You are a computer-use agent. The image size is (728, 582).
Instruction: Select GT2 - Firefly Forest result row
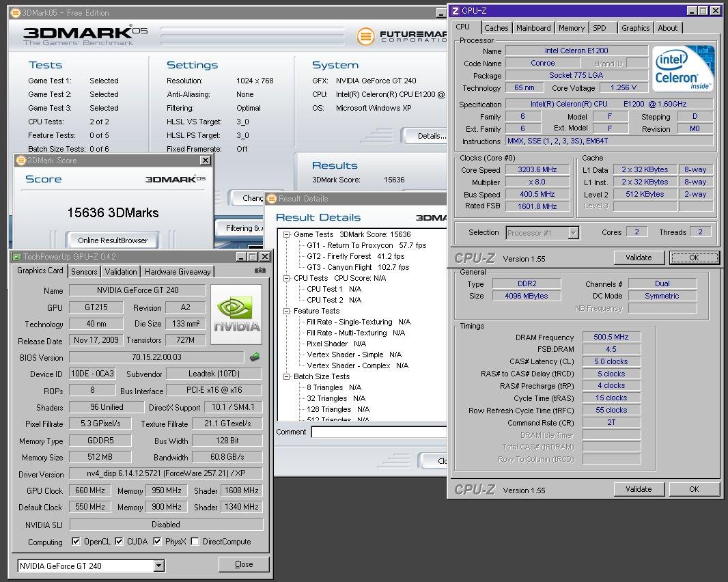[356, 256]
